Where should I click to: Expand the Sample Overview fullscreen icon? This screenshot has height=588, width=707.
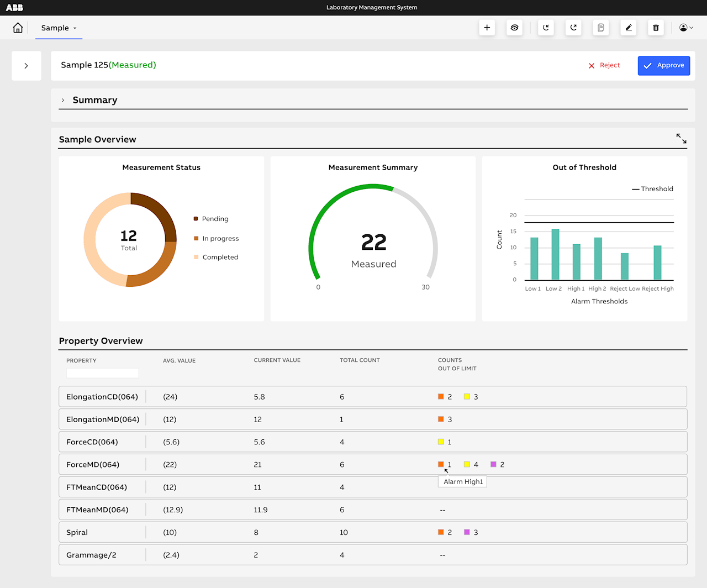[x=681, y=139]
